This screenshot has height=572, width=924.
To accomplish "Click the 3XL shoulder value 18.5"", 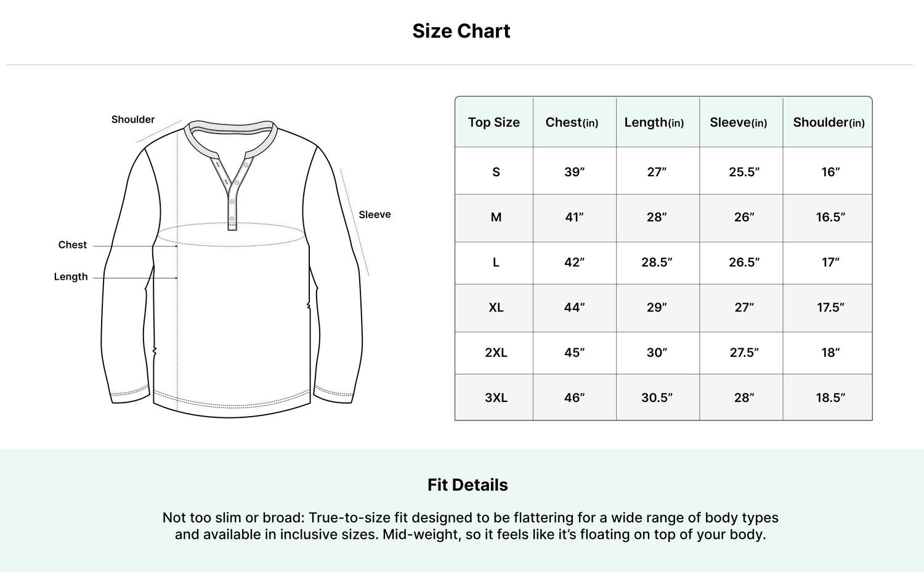I will coord(830,398).
